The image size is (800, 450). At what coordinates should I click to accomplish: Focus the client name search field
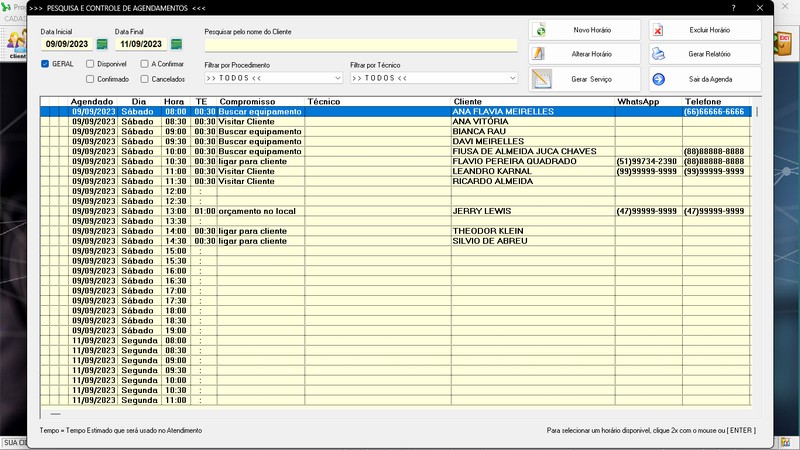[x=361, y=45]
